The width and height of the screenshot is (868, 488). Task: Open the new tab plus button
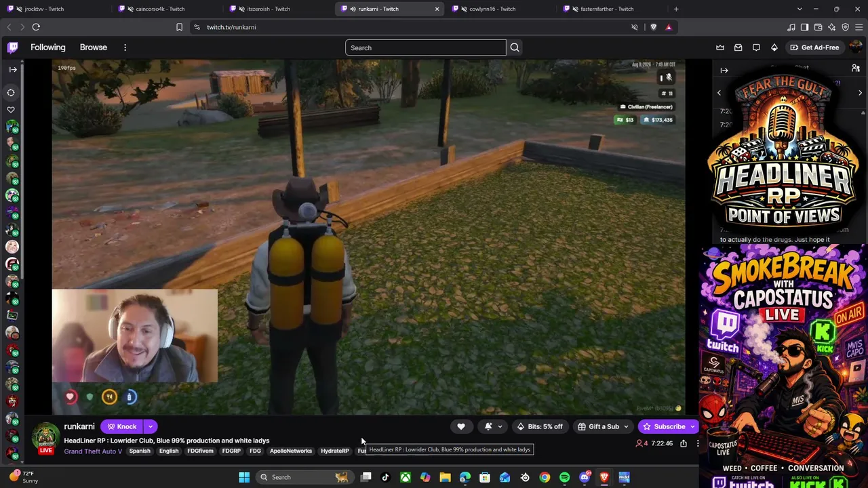point(676,9)
